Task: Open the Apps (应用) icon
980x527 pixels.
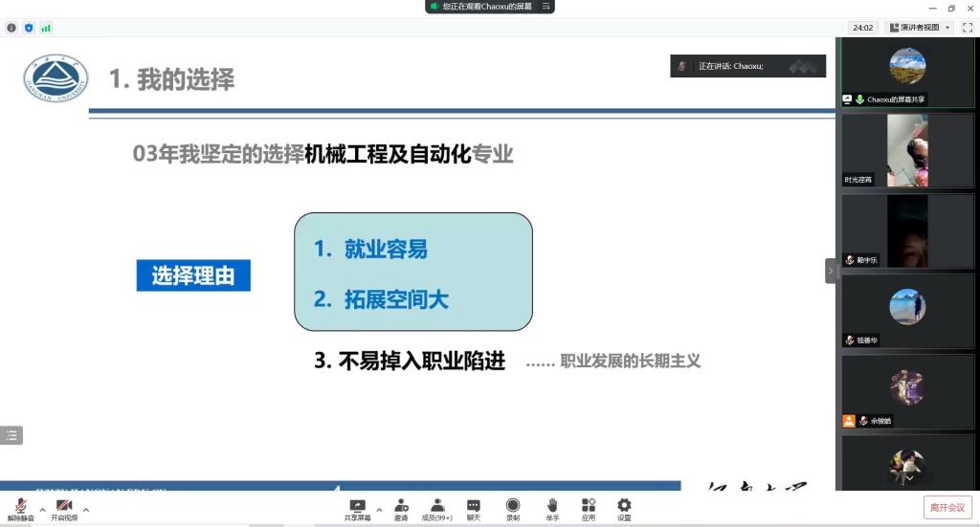Action: pyautogui.click(x=589, y=507)
